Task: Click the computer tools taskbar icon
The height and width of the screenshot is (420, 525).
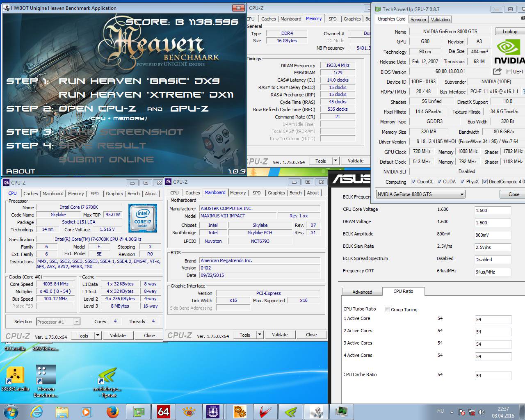Action: coord(316,411)
